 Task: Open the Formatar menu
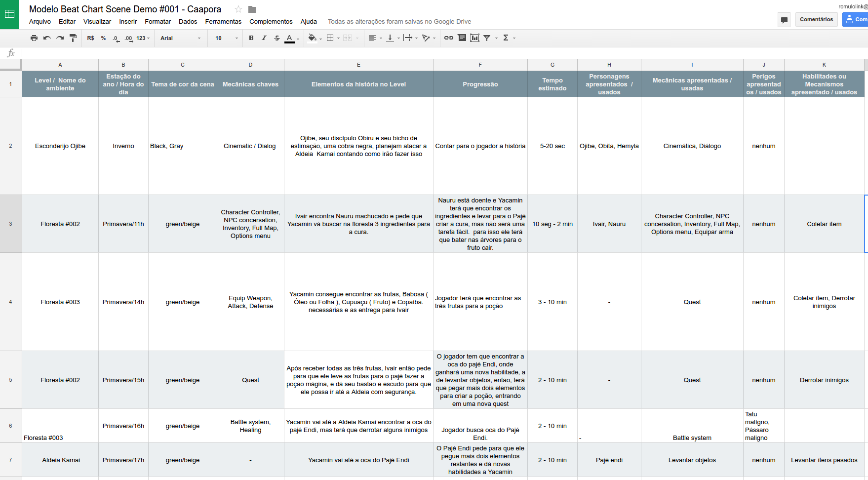[158, 22]
